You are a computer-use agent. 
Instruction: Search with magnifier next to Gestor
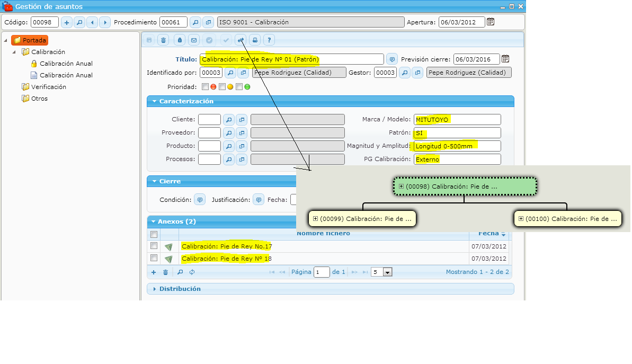405,73
